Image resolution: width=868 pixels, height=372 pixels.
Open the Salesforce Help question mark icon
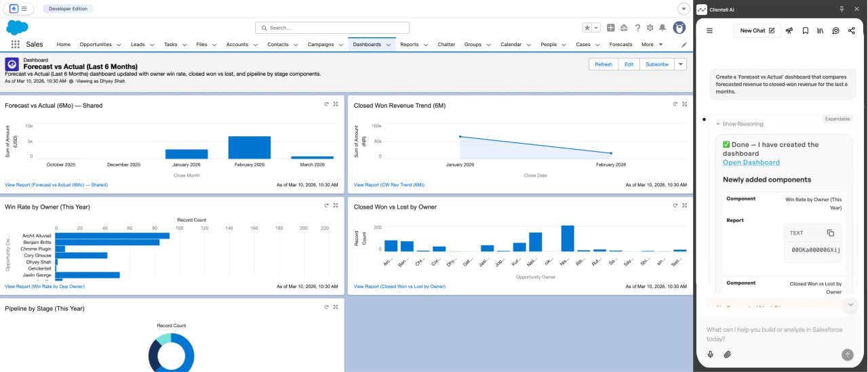point(637,28)
